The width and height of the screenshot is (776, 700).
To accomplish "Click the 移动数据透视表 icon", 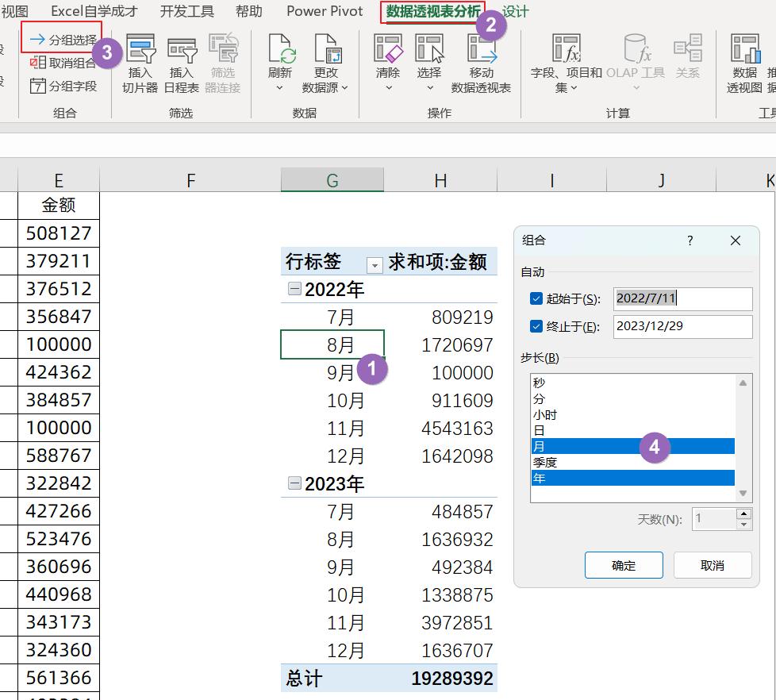I will (x=481, y=50).
